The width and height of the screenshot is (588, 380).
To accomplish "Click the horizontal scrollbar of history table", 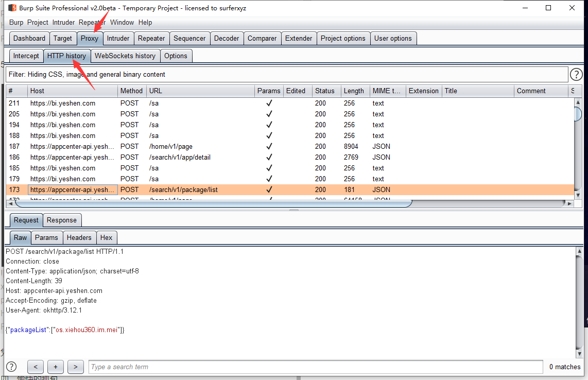I will [x=214, y=203].
